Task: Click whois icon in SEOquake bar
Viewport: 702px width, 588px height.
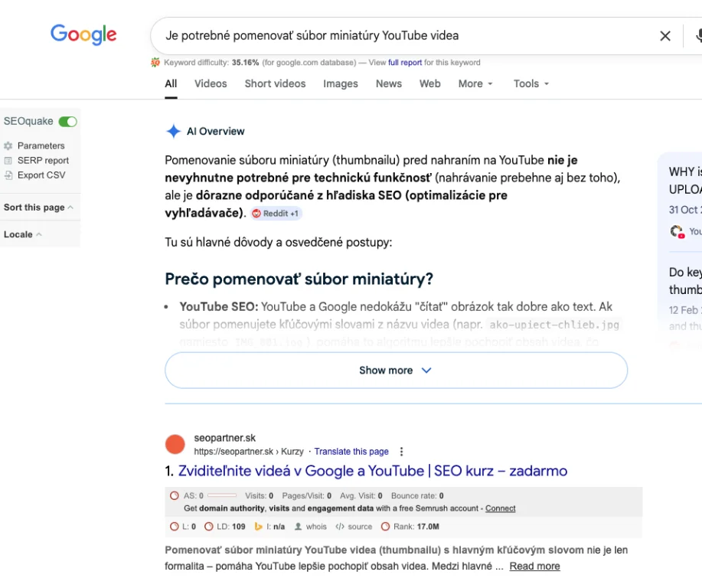Action: [x=298, y=527]
